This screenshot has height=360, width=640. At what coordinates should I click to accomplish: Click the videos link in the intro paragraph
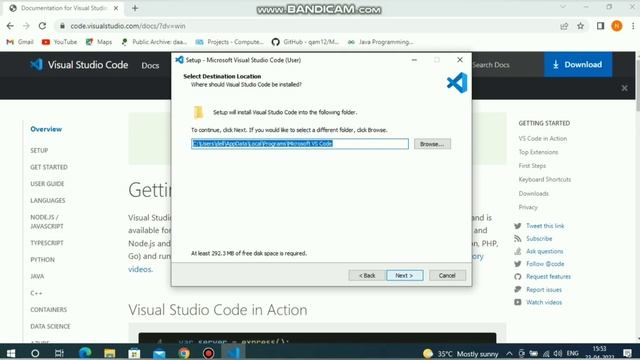[x=140, y=269]
